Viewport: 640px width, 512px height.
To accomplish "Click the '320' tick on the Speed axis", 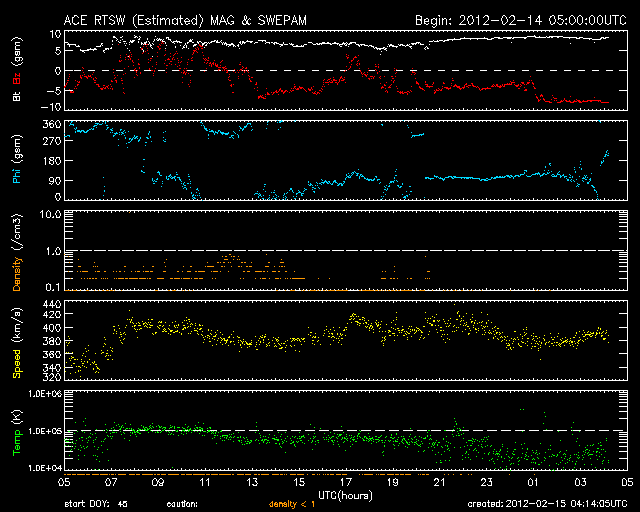I will tap(52, 377).
